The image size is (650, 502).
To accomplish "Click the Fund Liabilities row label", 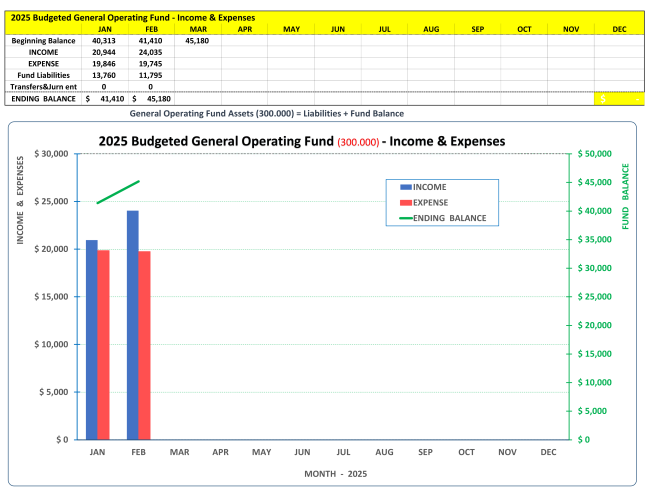I will (x=43, y=75).
